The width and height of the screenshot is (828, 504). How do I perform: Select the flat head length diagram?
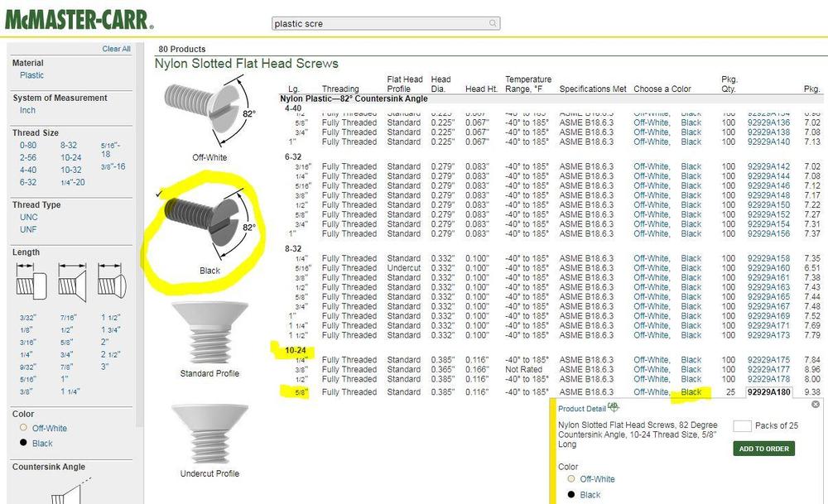[72, 281]
